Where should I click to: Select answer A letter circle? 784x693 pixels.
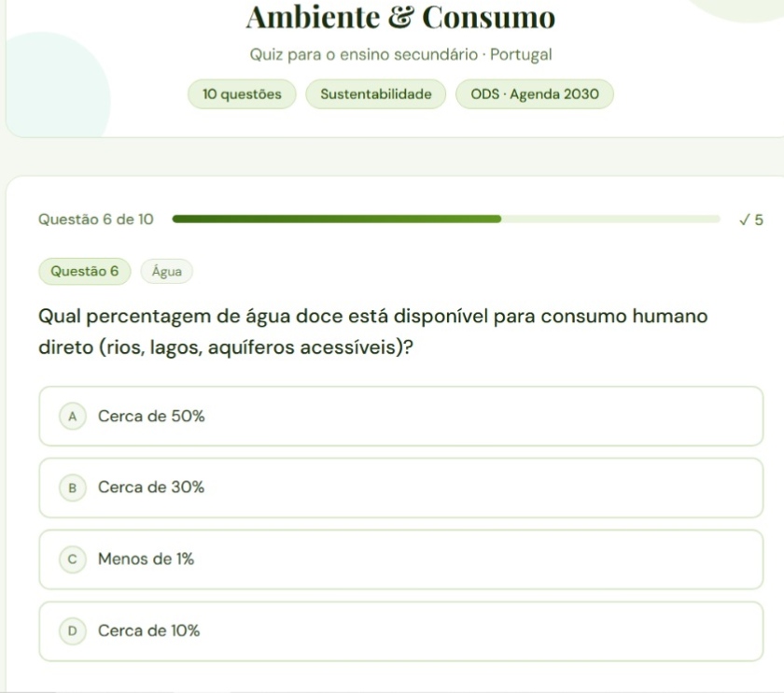coord(73,417)
